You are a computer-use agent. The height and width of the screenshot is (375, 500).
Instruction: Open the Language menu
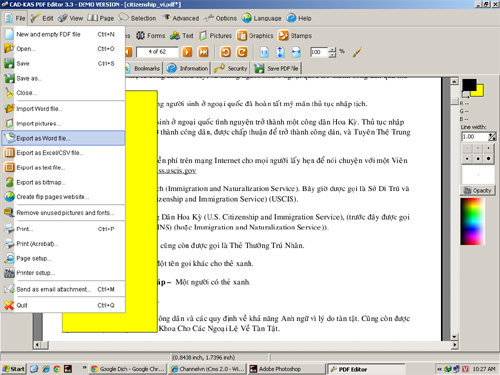coord(262,18)
